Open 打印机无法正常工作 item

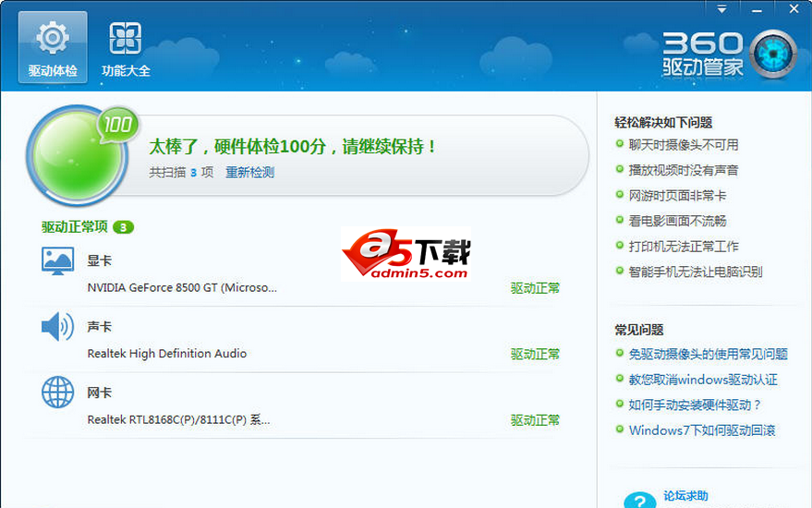pos(684,247)
